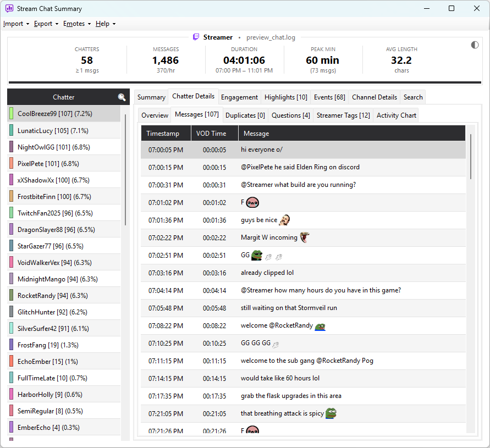Click the chatter list vertical scrollbar
Screen dimensions: 490x448
tap(125, 170)
